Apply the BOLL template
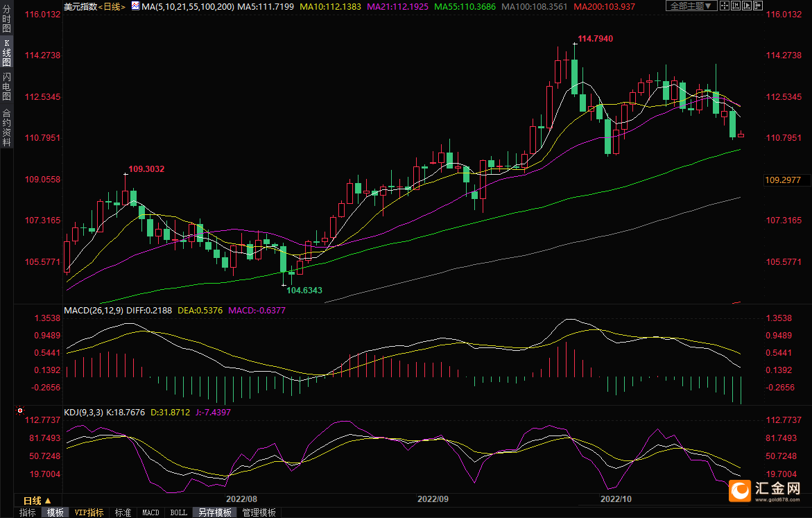812x518 pixels. click(179, 512)
